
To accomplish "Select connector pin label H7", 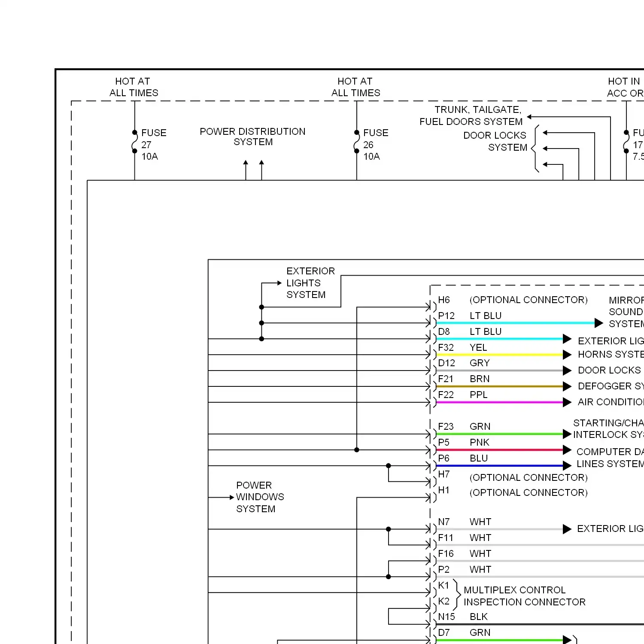I will [444, 474].
